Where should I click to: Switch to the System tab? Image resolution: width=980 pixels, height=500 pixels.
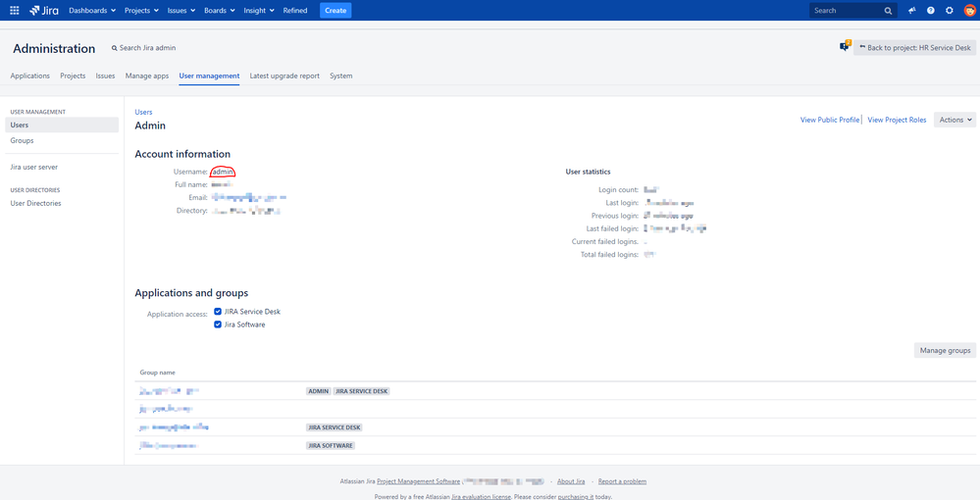coord(341,75)
